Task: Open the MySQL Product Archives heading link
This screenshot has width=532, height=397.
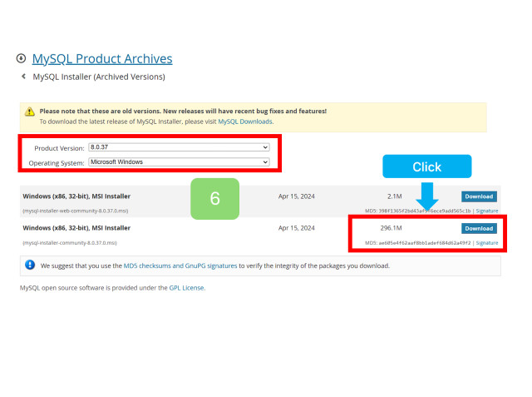Action: click(x=102, y=59)
